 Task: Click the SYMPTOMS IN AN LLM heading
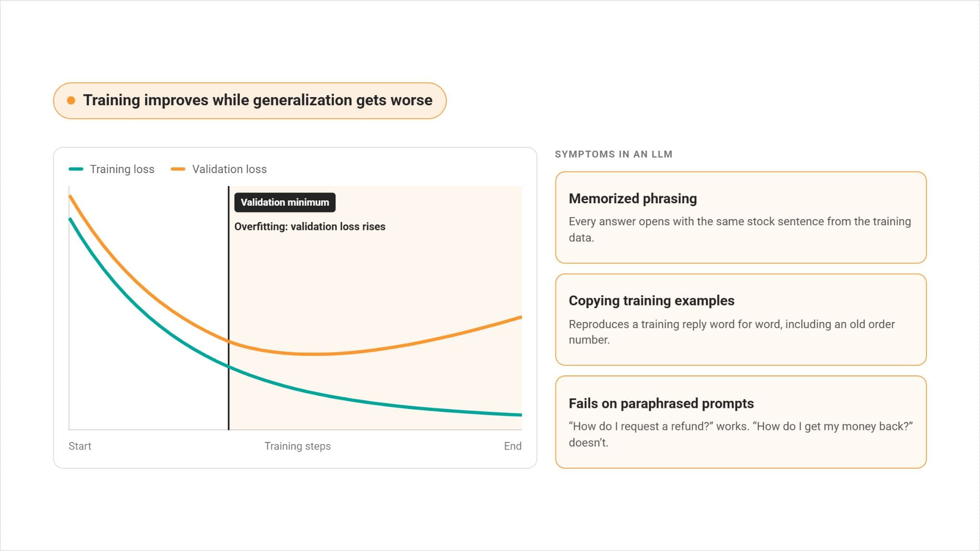tap(613, 154)
